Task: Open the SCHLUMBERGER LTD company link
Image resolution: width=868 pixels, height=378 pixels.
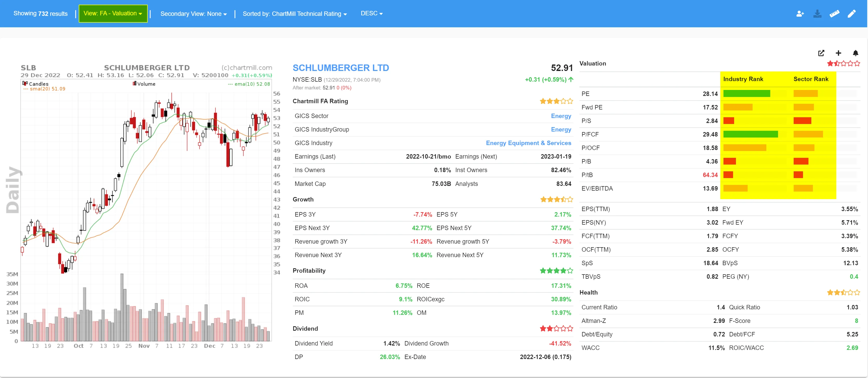Action: click(x=341, y=68)
